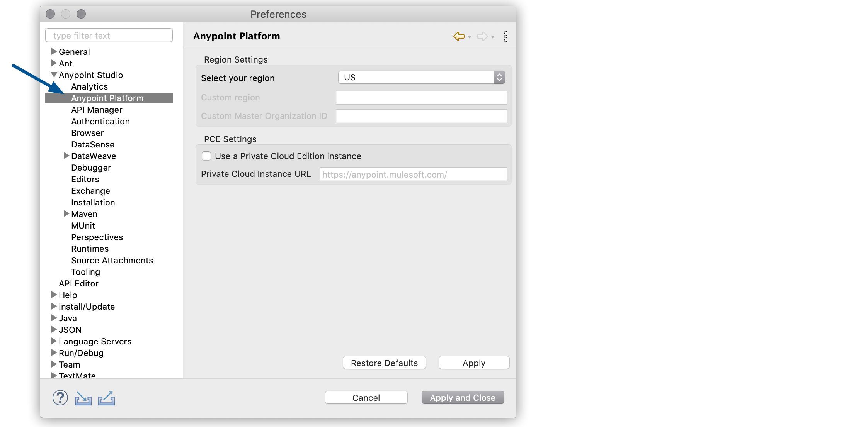This screenshot has height=427, width=868.
Task: Click the Custom Master Organization ID field
Action: 423,116
